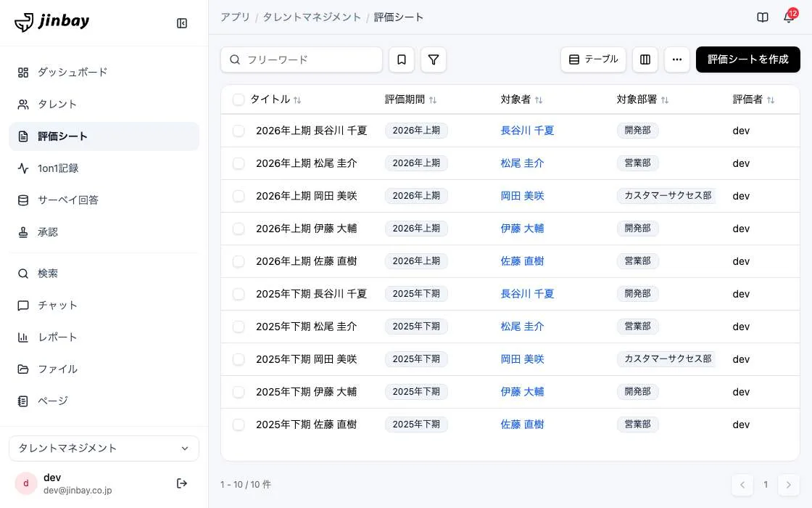
Task: Check the row 2025年下期 伊藤 大輔
Action: coord(239,392)
